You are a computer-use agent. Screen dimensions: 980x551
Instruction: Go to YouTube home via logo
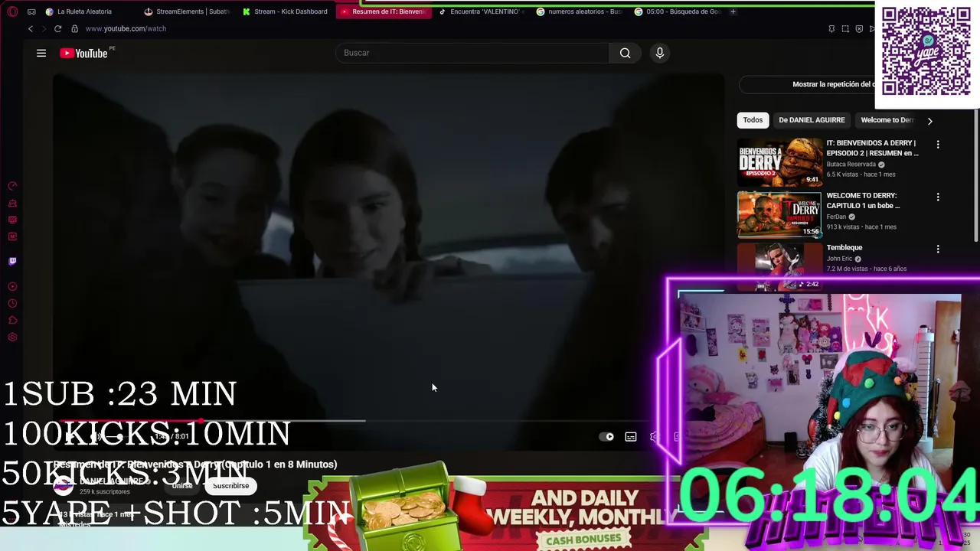(x=83, y=53)
